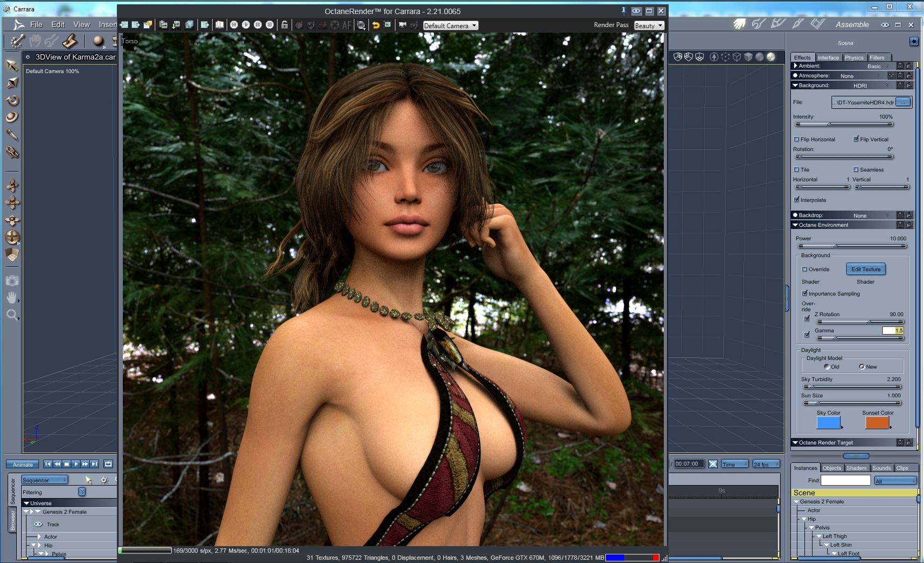Open the Default Camera dropdown

450,25
